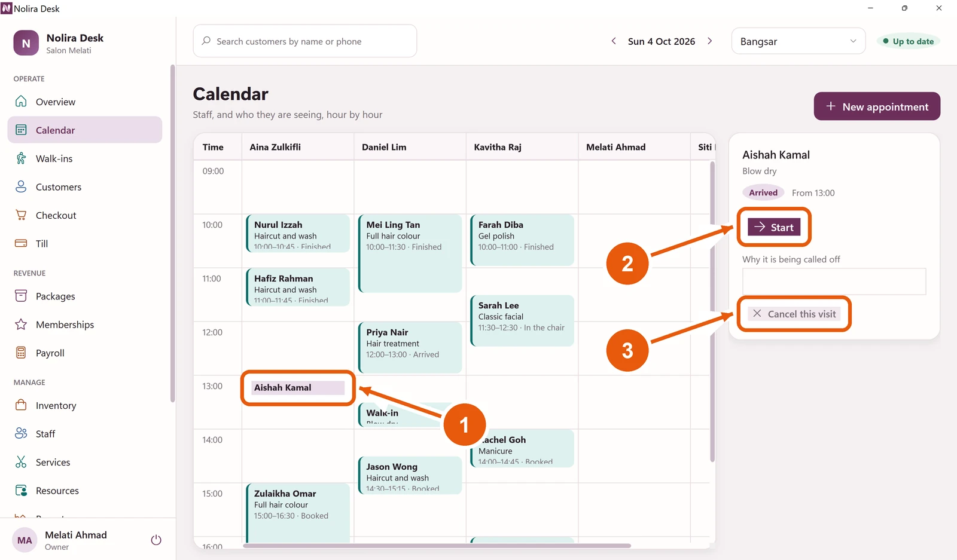Open the Payroll calculator icon

(21, 353)
